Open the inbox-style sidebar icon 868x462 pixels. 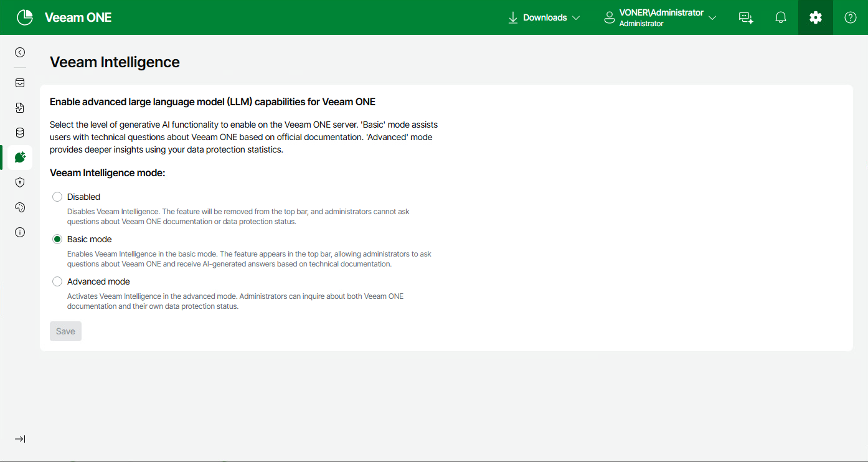pos(20,83)
